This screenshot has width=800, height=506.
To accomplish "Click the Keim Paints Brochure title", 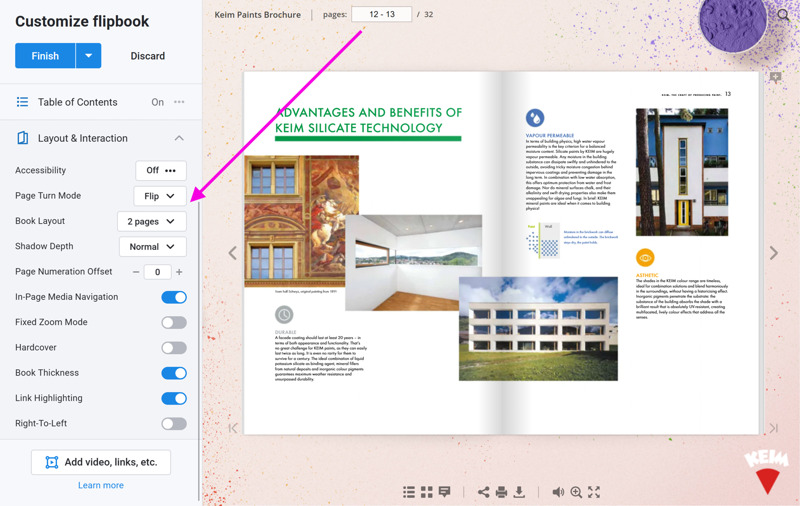I will pyautogui.click(x=258, y=15).
